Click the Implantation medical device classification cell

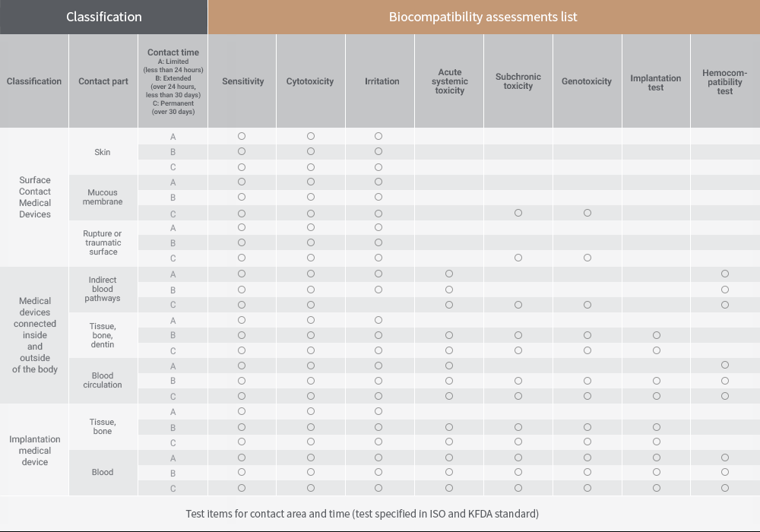click(34, 450)
